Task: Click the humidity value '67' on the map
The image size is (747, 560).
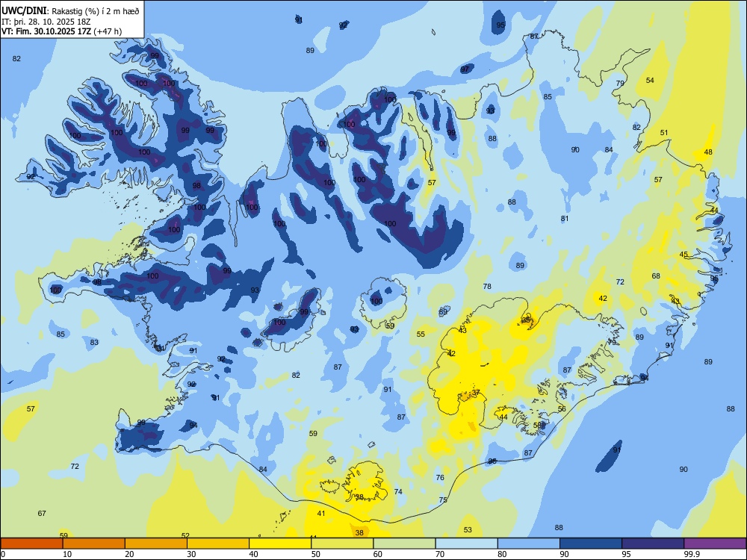Action: 42,513
